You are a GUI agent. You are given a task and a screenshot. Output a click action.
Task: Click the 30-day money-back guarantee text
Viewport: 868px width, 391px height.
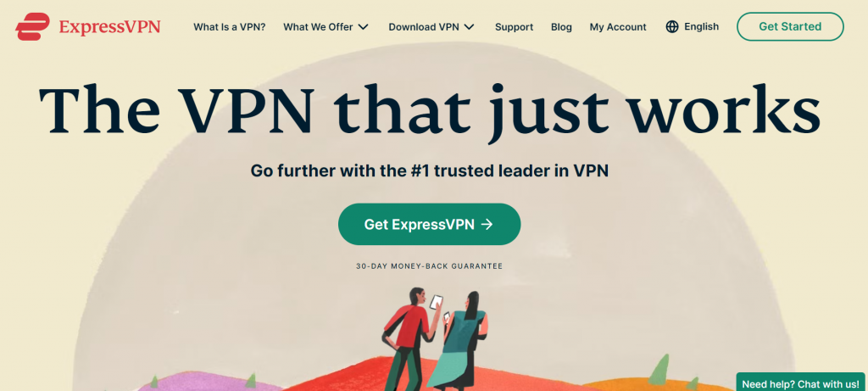tap(429, 265)
